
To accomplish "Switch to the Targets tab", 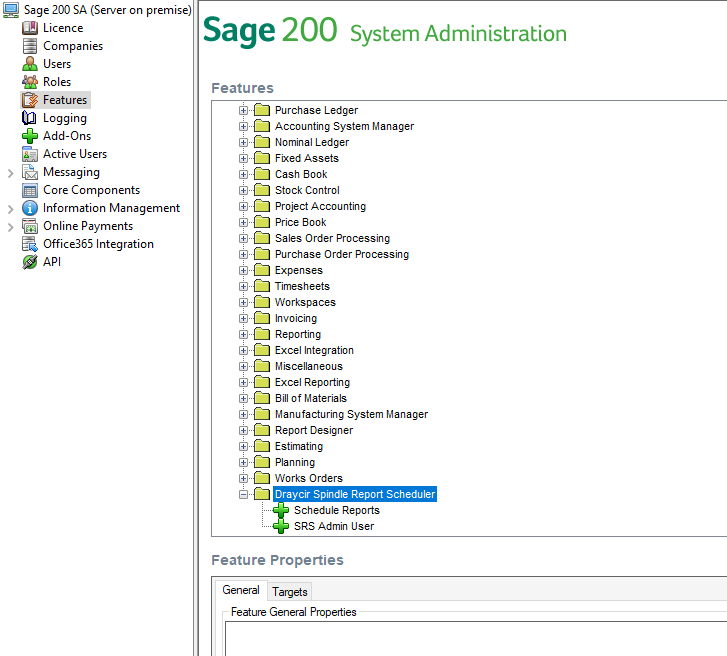I will coord(290,592).
